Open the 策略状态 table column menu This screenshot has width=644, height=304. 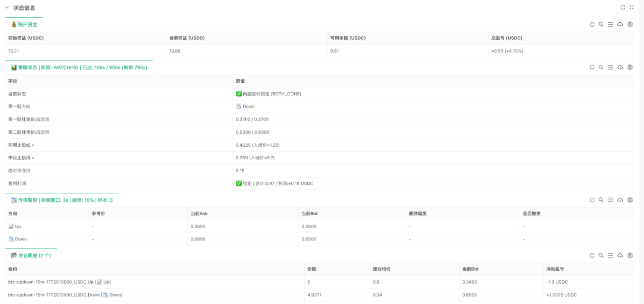(x=610, y=67)
